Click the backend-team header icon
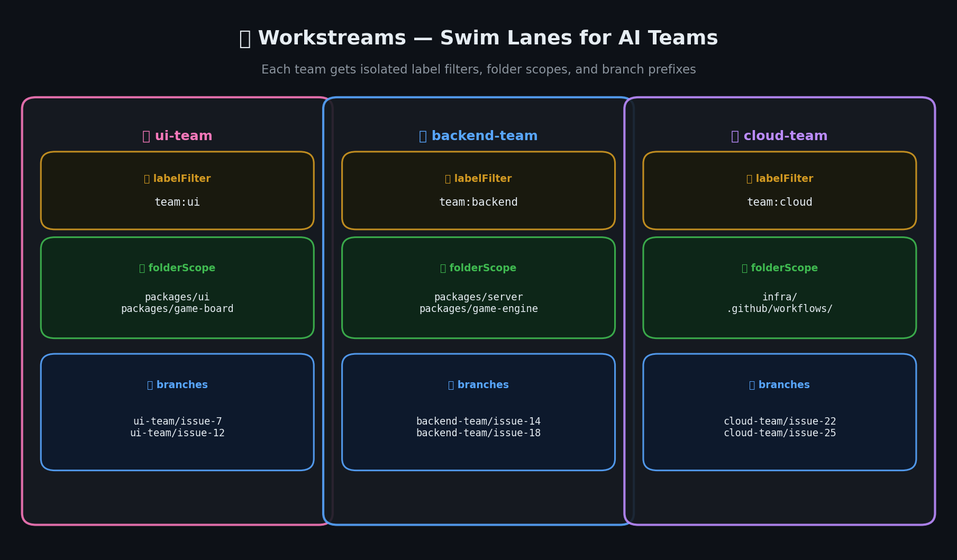The width and height of the screenshot is (957, 560). [x=422, y=135]
